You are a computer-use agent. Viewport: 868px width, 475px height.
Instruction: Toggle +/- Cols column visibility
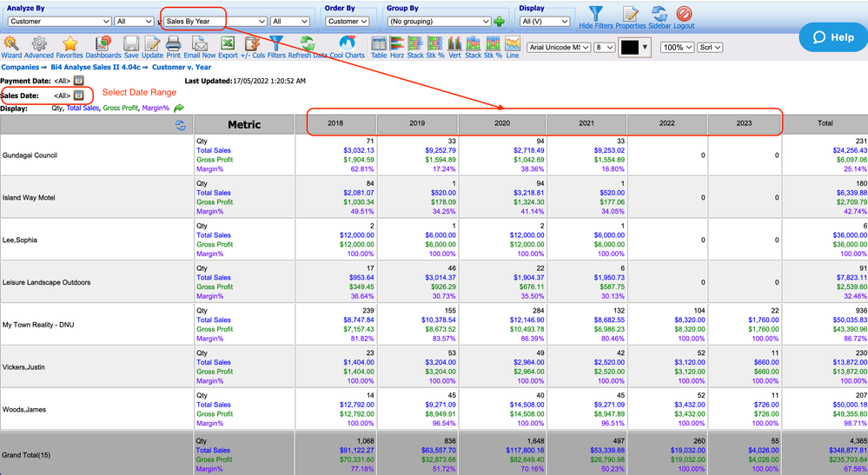(251, 46)
